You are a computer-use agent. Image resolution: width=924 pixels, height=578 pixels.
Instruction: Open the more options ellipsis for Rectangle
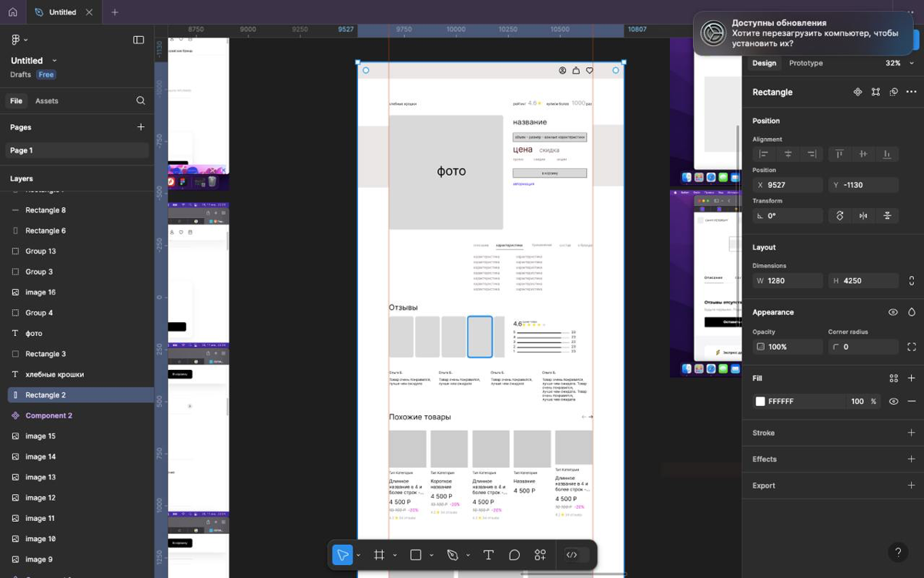point(912,92)
